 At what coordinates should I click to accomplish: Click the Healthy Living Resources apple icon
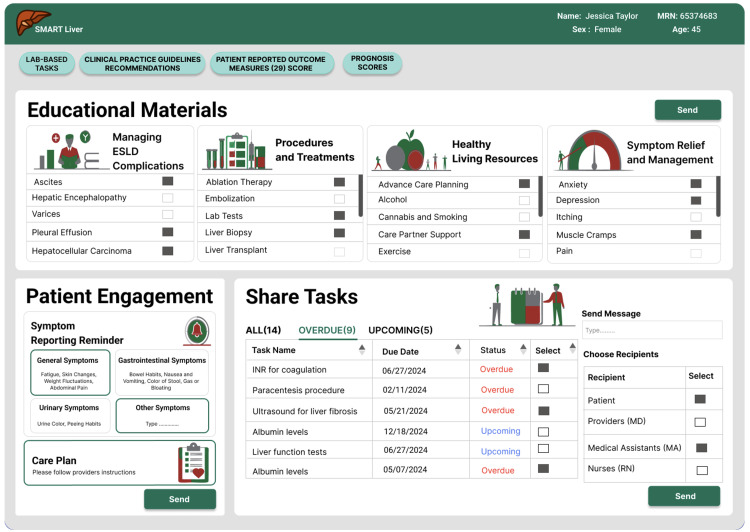(406, 151)
